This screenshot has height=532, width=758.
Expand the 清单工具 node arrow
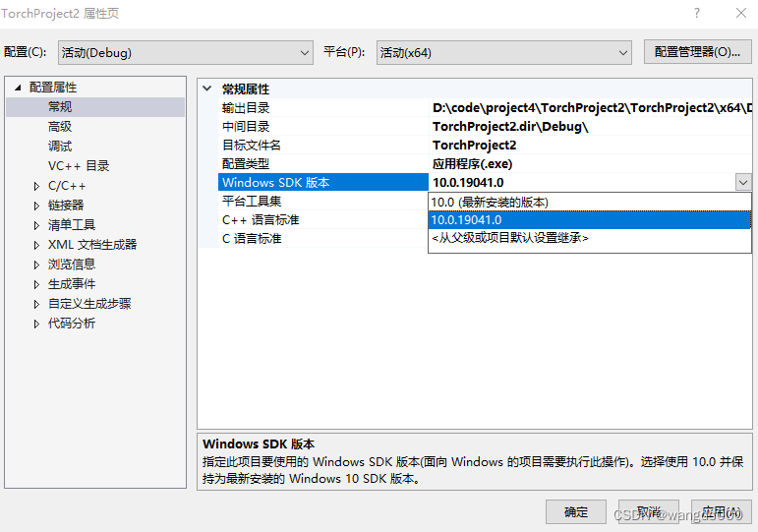[36, 225]
